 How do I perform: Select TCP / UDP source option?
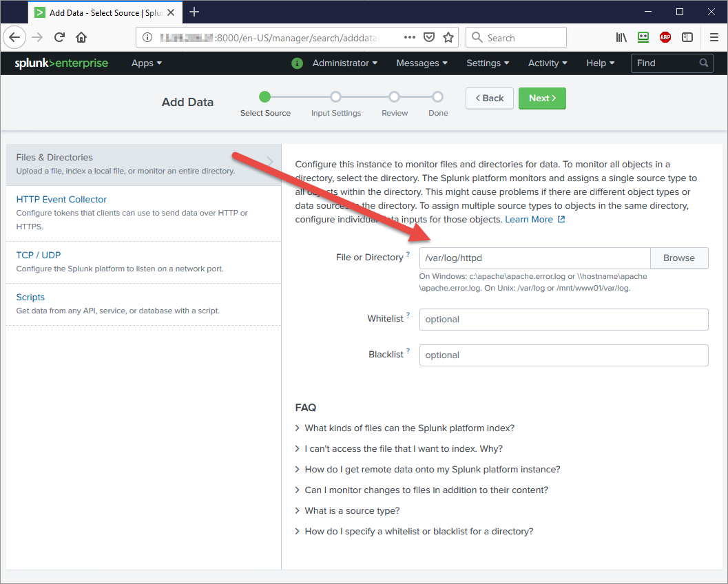[x=143, y=262]
